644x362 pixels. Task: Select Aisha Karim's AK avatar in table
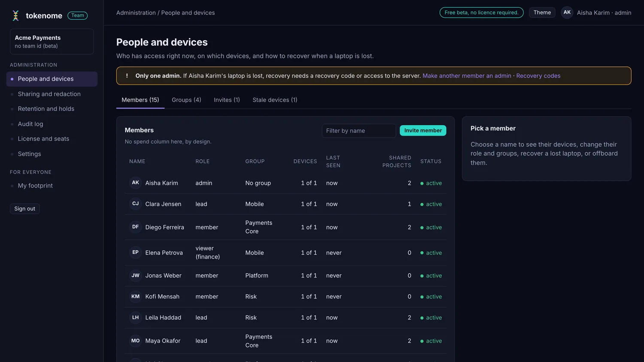click(136, 183)
